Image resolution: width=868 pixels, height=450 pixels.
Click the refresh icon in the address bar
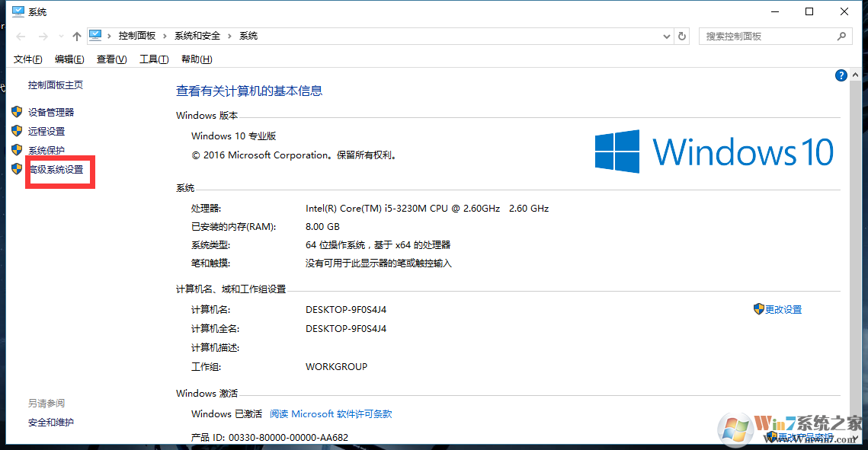tap(681, 36)
